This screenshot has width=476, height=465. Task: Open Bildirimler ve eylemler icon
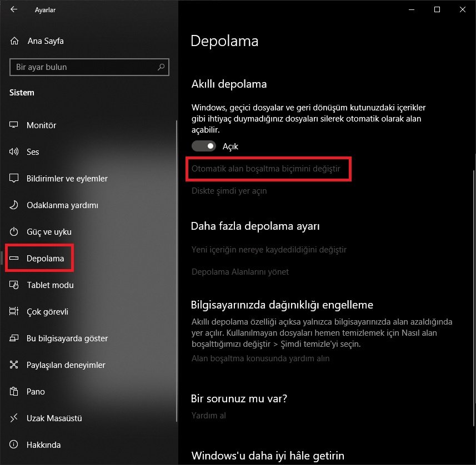click(15, 179)
